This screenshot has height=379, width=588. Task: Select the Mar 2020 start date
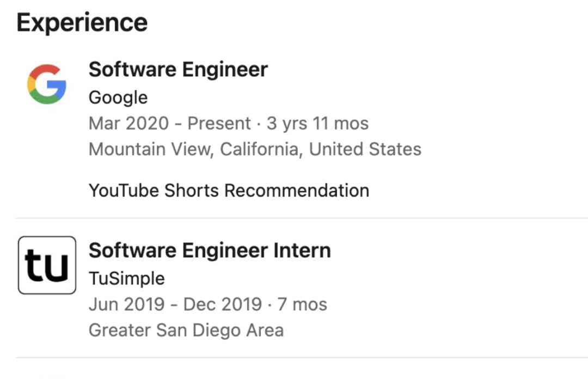128,124
